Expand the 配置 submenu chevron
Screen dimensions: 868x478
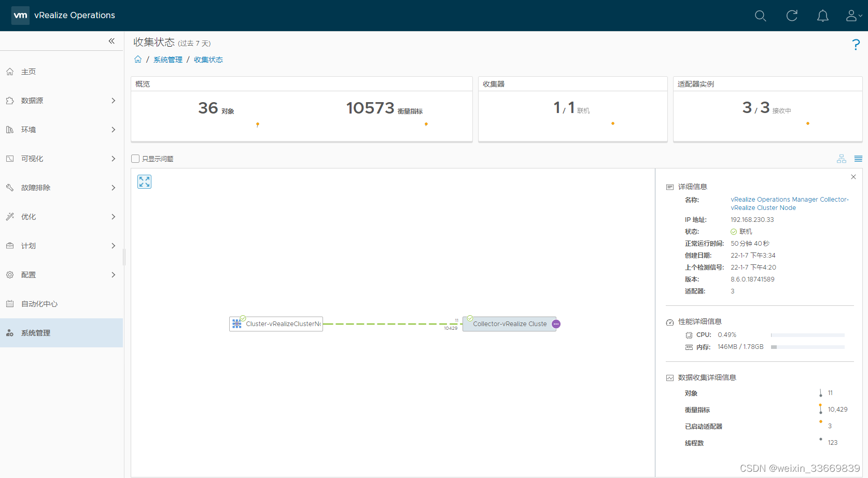pos(114,275)
